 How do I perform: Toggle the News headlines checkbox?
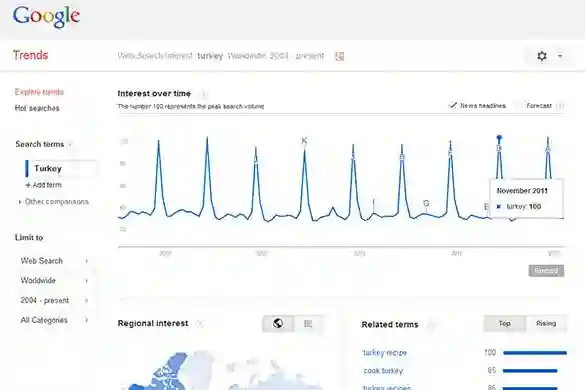(x=453, y=106)
